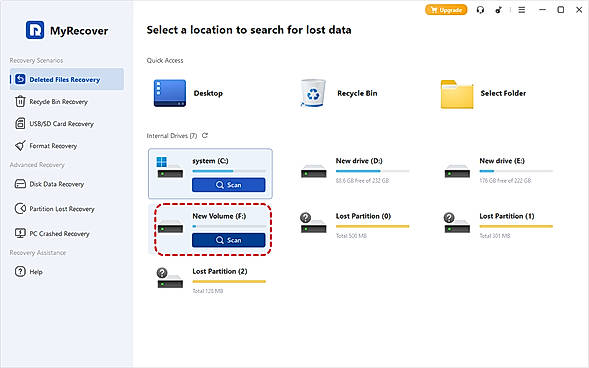This screenshot has width=589, height=368.
Task: Click the Lost Partition (0) yellow bar
Action: (x=372, y=226)
